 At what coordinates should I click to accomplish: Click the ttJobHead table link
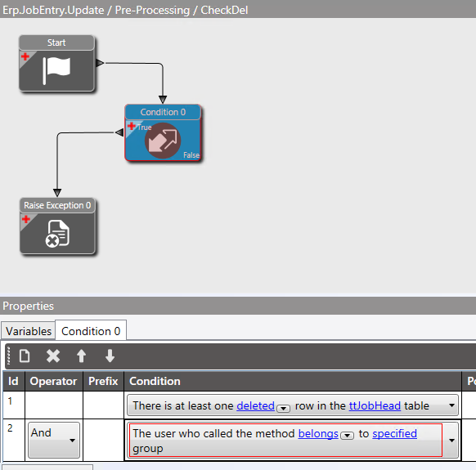[x=375, y=405]
